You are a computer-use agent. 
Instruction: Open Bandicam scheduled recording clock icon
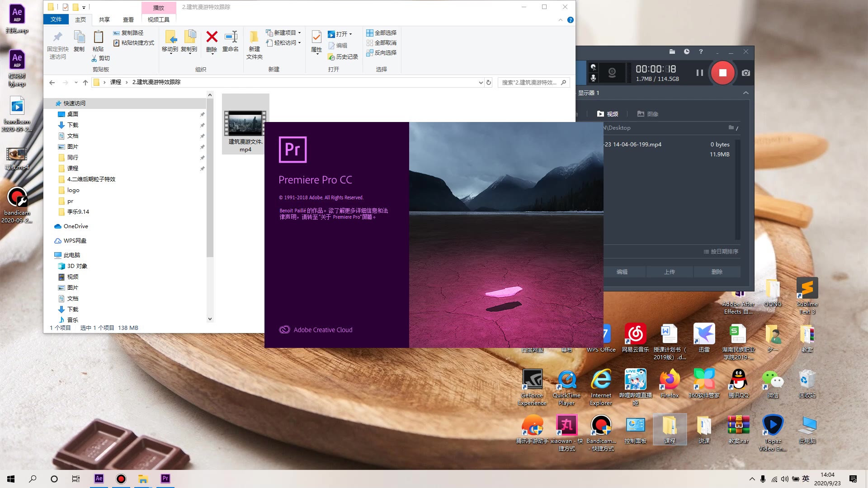pyautogui.click(x=687, y=52)
